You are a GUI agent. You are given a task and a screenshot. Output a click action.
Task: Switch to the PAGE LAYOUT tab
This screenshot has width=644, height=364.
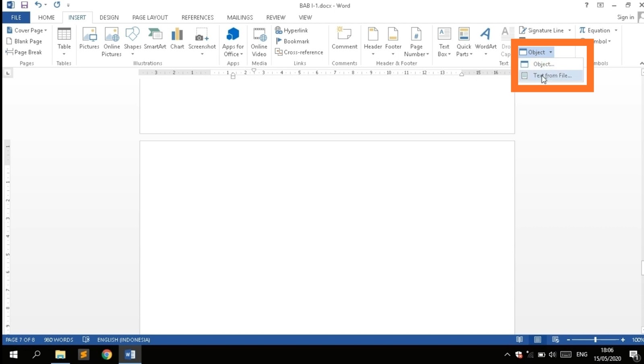click(150, 17)
